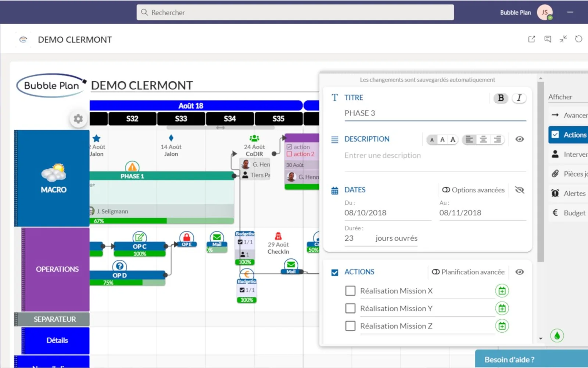The height and width of the screenshot is (368, 588).
Task: Uncheck the ACTIONS section checkbox
Action: [335, 272]
